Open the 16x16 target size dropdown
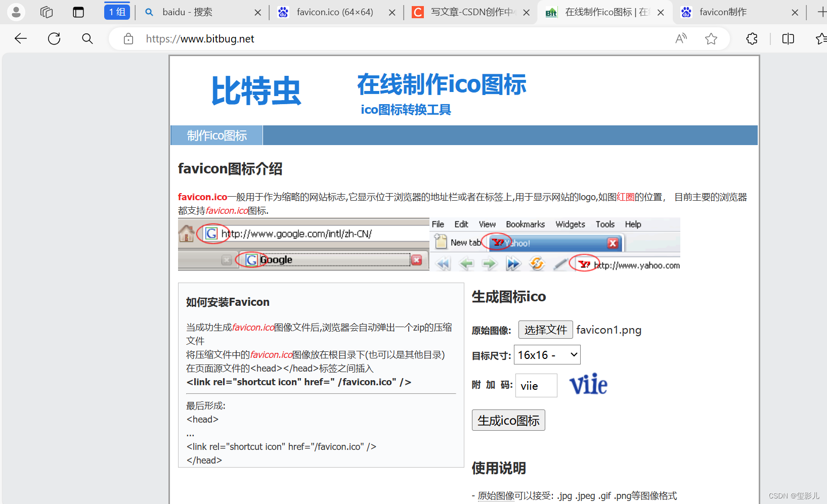 [547, 354]
